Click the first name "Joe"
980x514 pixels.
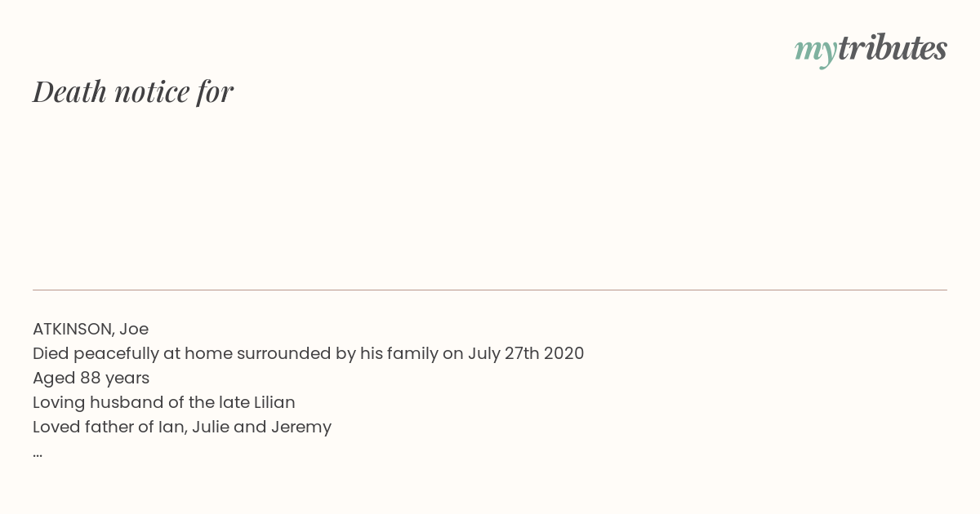(x=134, y=330)
